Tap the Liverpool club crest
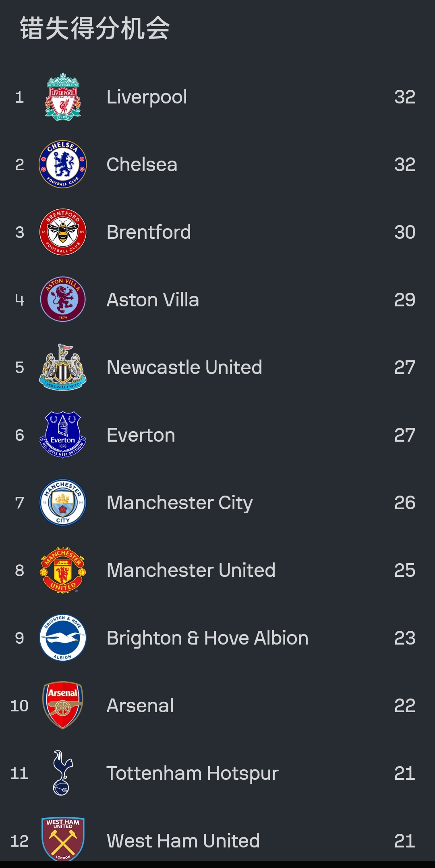The height and width of the screenshot is (868, 435). [x=63, y=97]
